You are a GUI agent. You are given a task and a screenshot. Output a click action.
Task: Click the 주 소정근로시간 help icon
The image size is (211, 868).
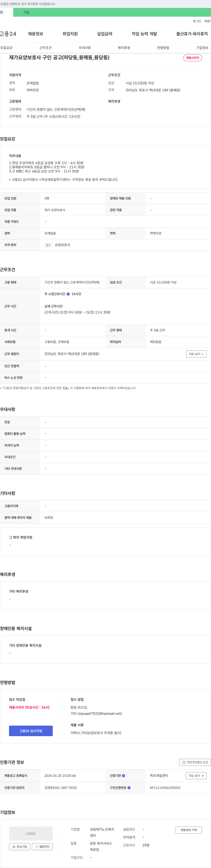[x=68, y=294]
